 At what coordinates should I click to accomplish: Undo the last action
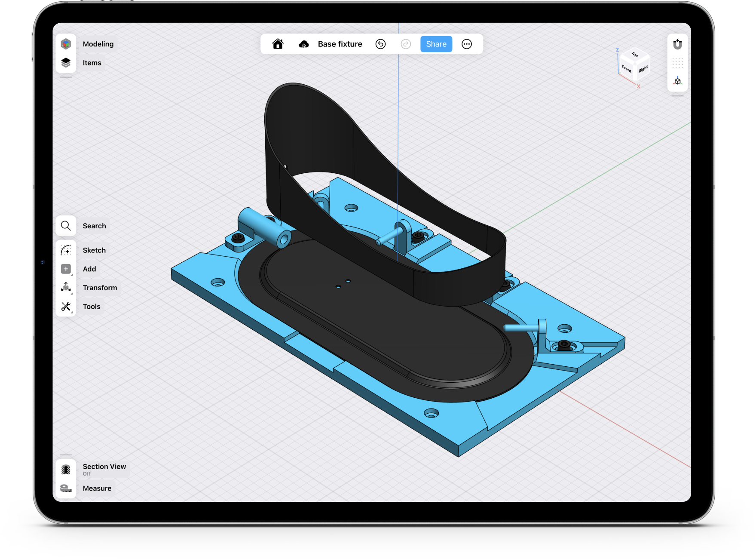pos(380,44)
